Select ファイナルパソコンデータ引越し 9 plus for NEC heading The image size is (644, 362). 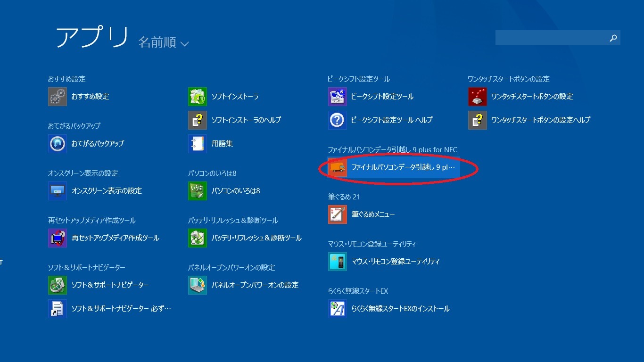(x=393, y=150)
